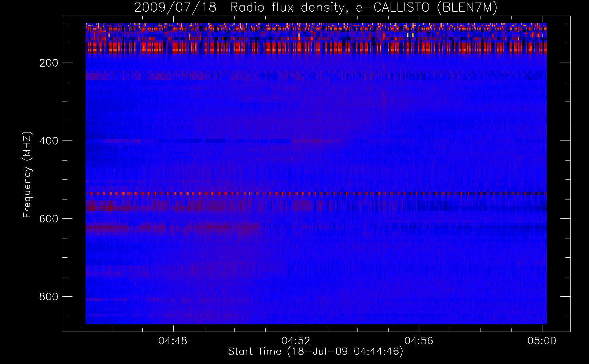The height and width of the screenshot is (364, 589).
Task: Click the bright red-orange dotted line near 540 MHz
Action: click(316, 194)
